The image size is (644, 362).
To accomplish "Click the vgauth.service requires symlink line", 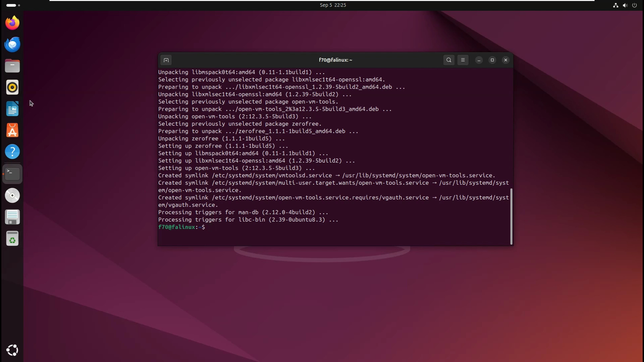I will point(333,201).
